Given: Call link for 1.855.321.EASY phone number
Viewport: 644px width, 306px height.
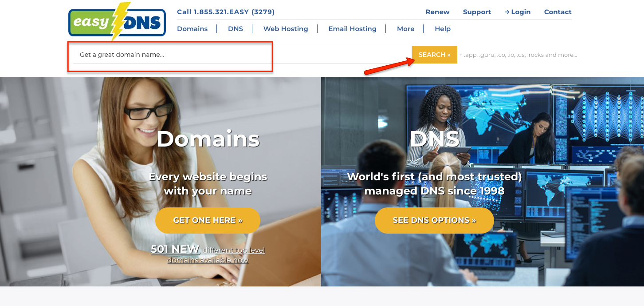Looking at the screenshot, I should 226,12.
